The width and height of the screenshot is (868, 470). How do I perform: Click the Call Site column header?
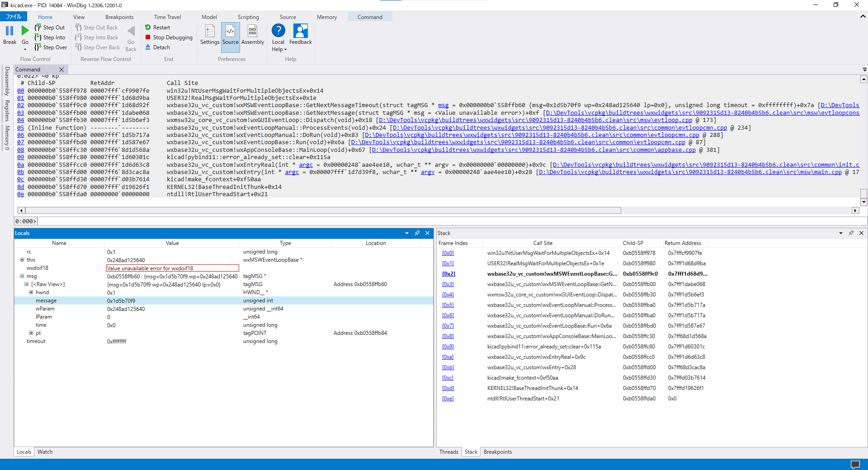tap(542, 243)
